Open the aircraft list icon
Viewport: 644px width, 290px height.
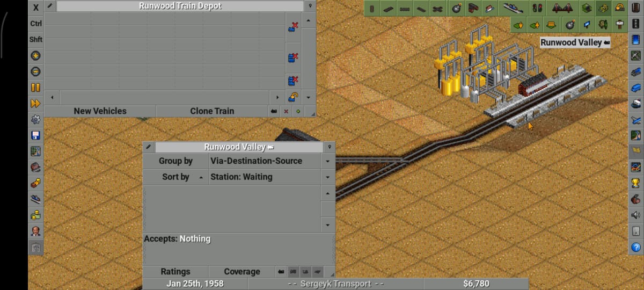pos(636,120)
